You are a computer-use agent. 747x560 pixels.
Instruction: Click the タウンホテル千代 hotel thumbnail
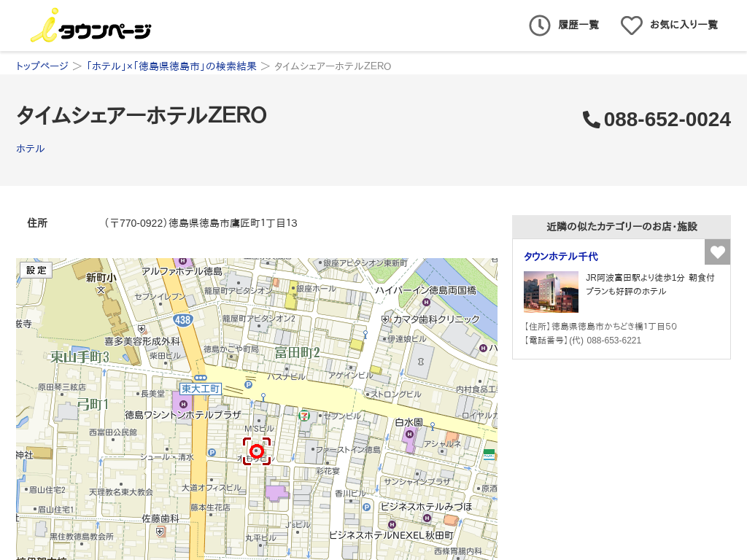click(551, 292)
